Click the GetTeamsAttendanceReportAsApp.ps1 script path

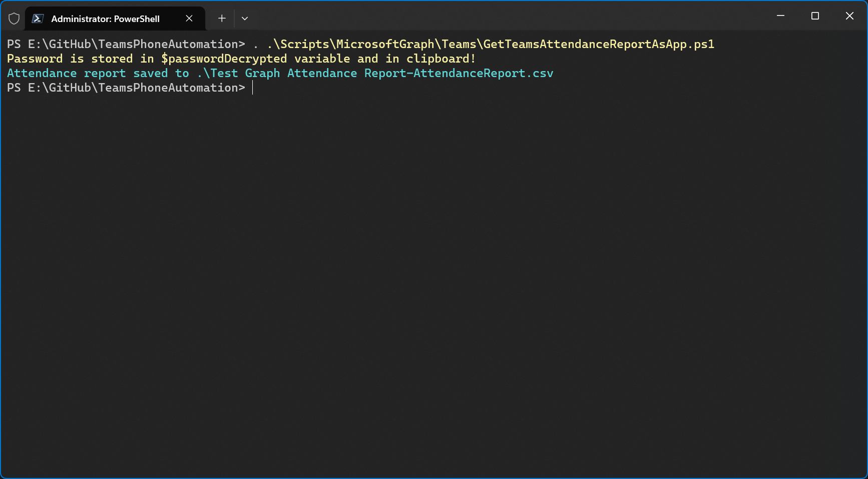coord(491,44)
